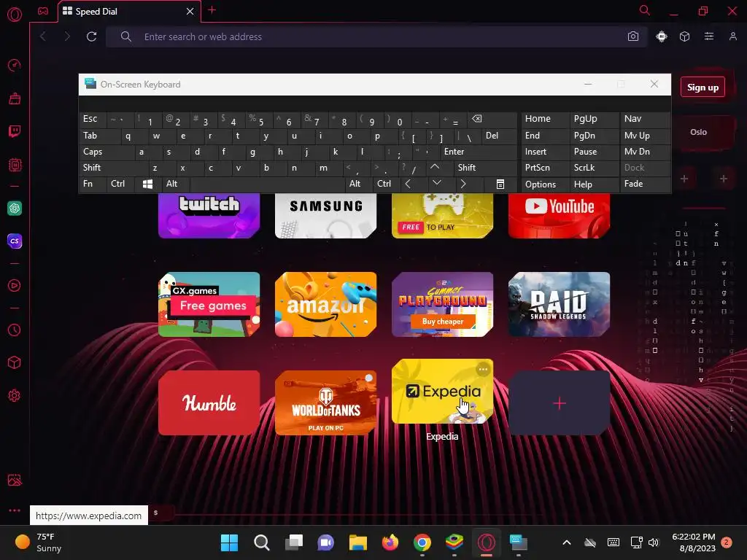Open the GX.games Free games tile
This screenshot has width=747, height=560.
tap(209, 304)
